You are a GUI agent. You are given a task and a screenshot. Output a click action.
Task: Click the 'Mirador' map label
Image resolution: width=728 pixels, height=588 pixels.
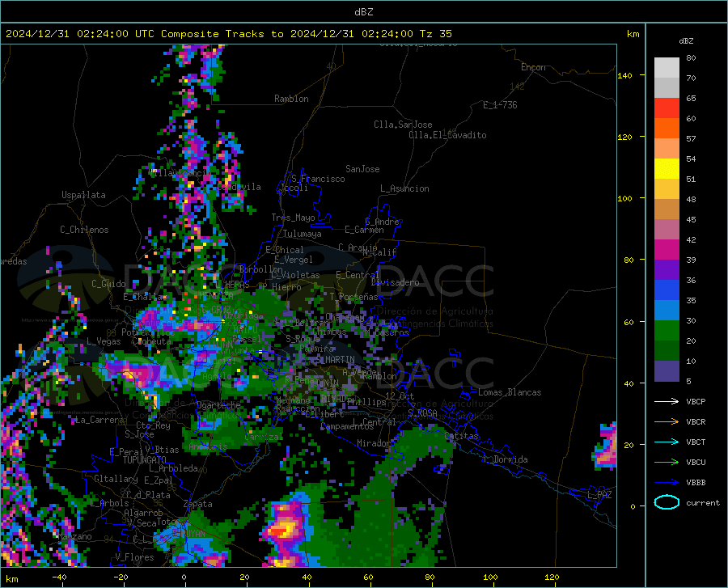(x=374, y=443)
